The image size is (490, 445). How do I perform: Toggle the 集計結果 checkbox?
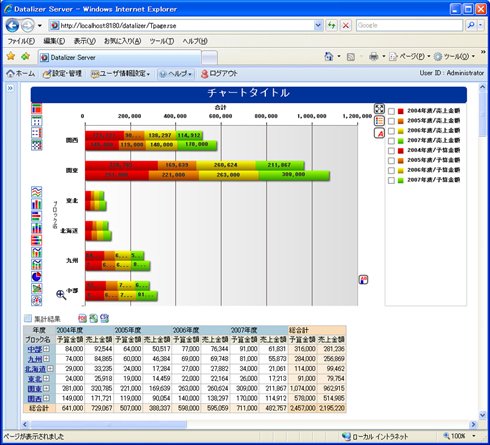(28, 319)
